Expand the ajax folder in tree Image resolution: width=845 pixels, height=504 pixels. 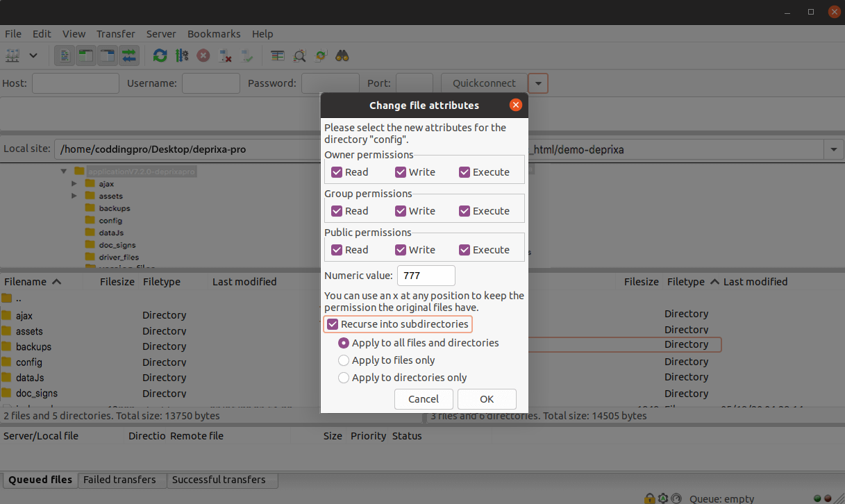point(74,184)
